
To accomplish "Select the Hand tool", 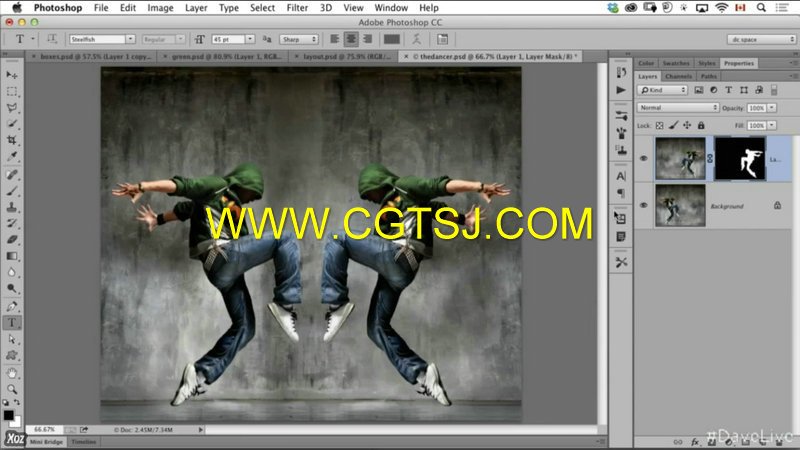I will [x=12, y=373].
